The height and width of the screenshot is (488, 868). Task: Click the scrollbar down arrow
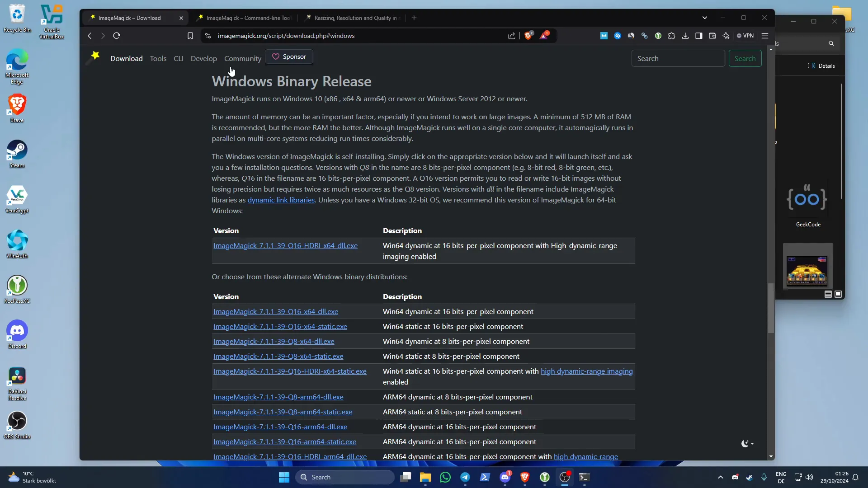coord(771,456)
